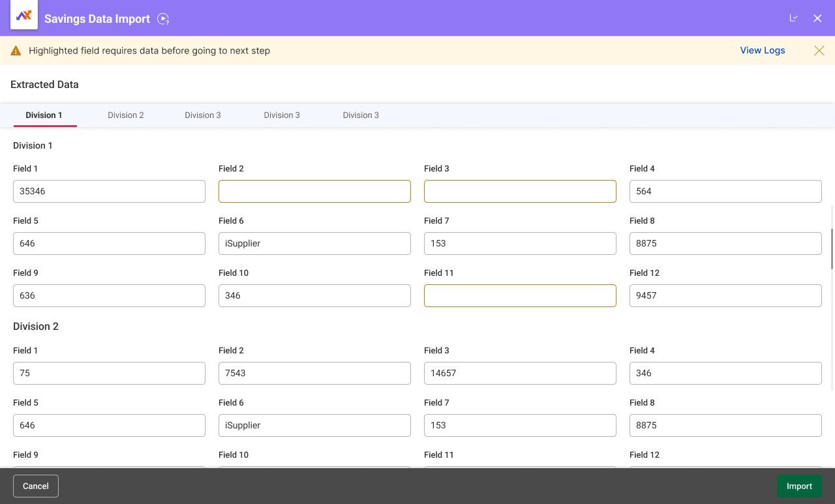Click the app logo in the header
The height and width of the screenshot is (504, 835).
[24, 16]
